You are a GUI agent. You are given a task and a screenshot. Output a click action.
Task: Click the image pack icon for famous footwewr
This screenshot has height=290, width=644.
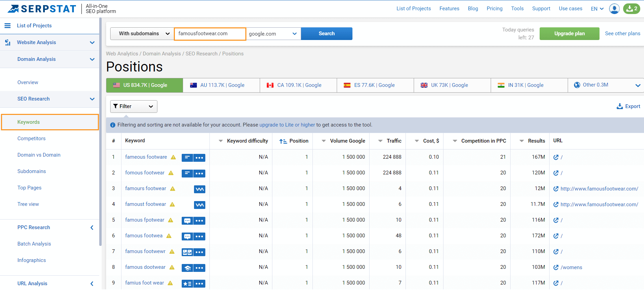coord(187,252)
